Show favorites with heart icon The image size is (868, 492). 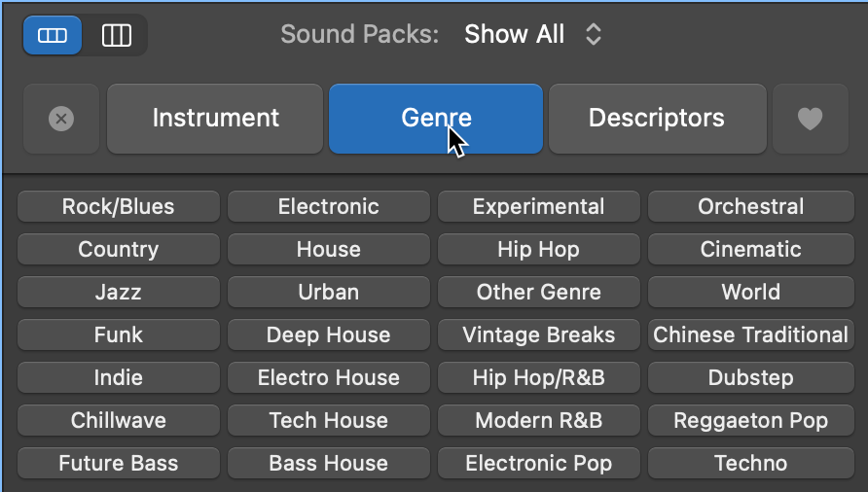(810, 119)
